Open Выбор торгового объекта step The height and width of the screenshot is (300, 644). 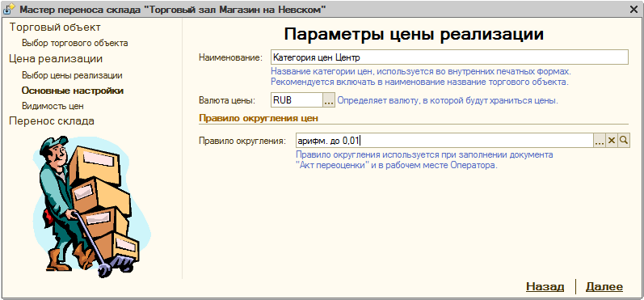click(75, 43)
